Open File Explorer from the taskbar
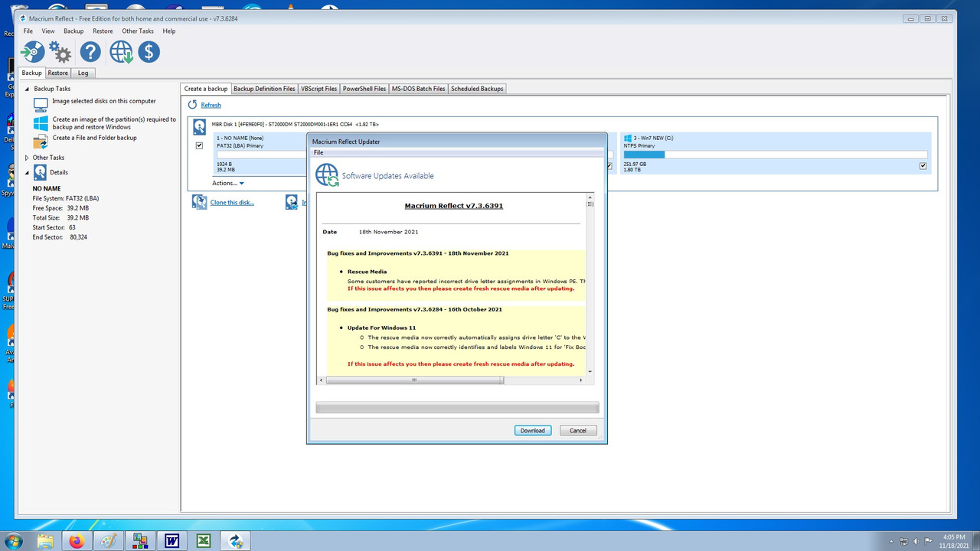This screenshot has width=980, height=551. pos(46,541)
